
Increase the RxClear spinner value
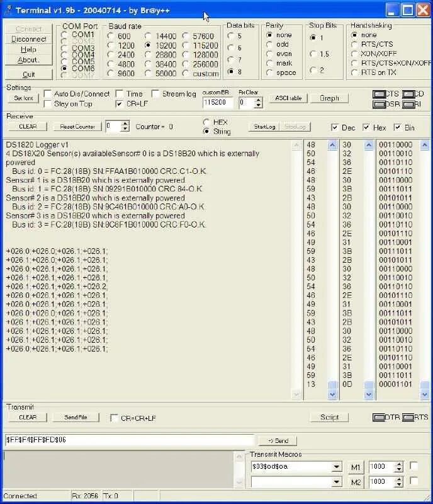pos(258,100)
